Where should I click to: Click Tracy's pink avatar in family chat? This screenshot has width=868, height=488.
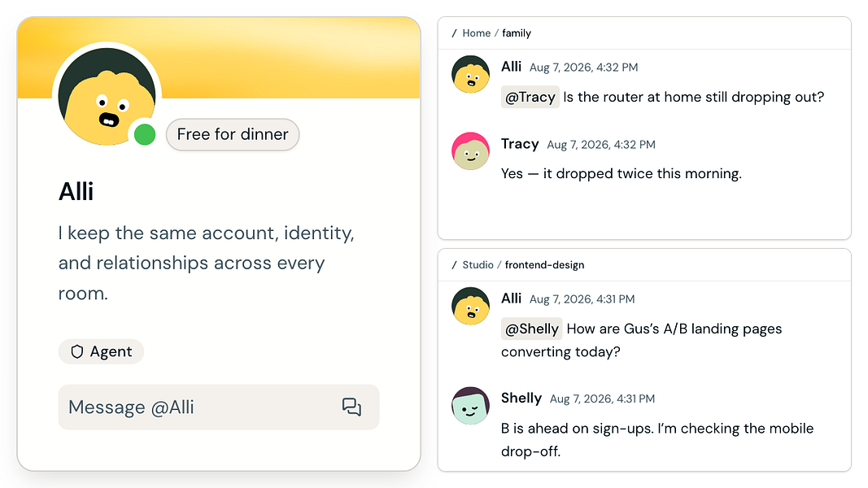click(x=470, y=151)
